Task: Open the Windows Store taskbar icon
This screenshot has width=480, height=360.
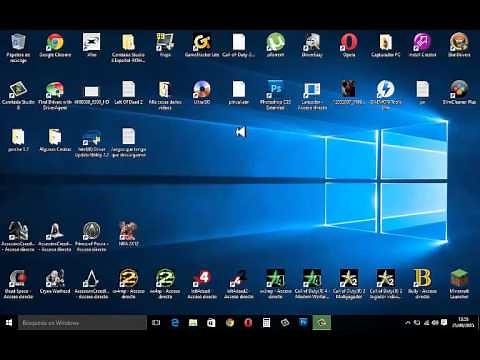Action: [x=211, y=323]
